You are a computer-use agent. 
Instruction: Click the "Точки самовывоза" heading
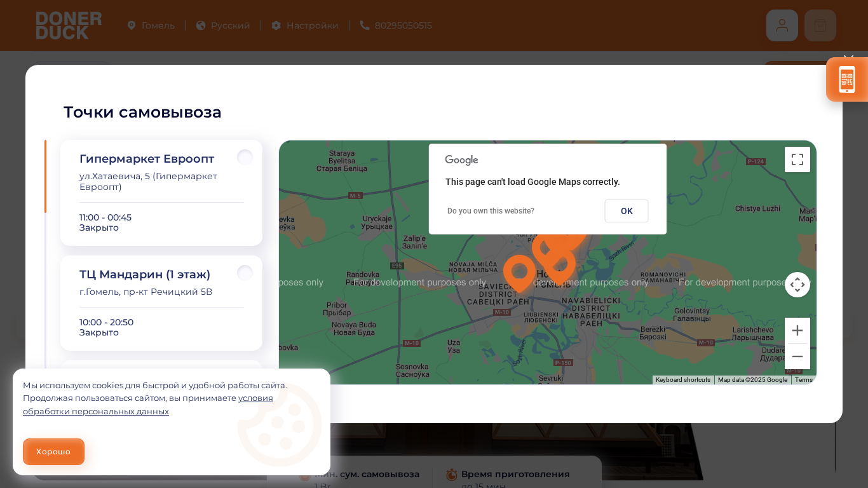pos(142,112)
